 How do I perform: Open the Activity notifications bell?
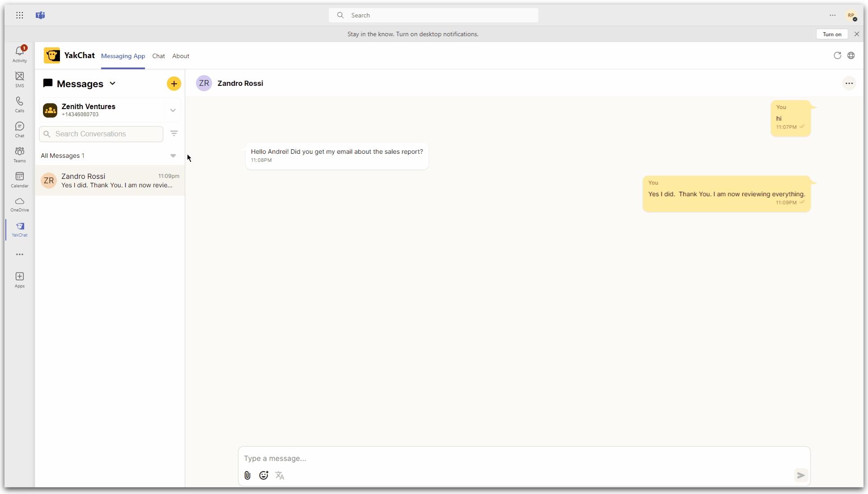[20, 54]
